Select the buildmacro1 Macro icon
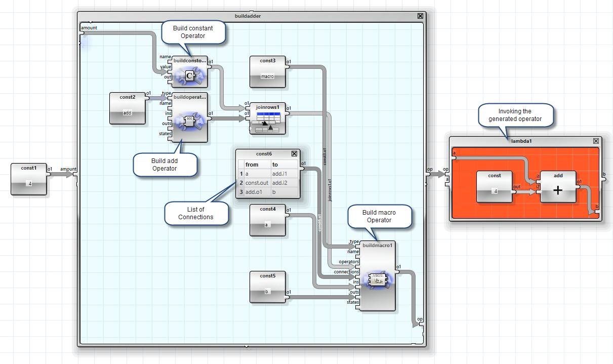This screenshot has width=613, height=364. click(x=376, y=280)
